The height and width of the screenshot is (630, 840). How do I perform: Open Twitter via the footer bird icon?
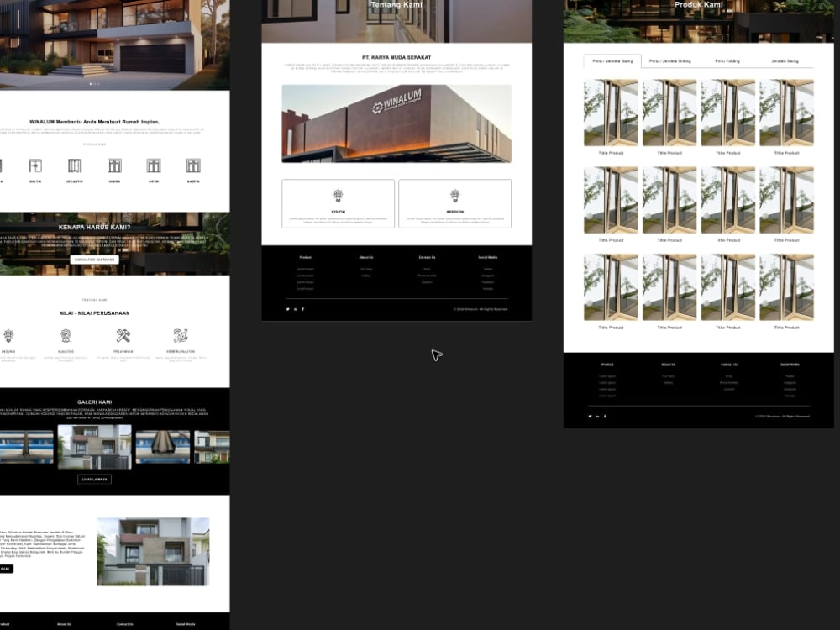point(287,309)
